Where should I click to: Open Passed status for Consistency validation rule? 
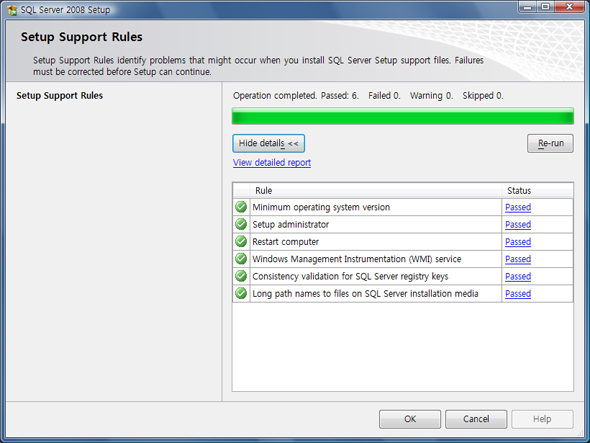click(518, 276)
